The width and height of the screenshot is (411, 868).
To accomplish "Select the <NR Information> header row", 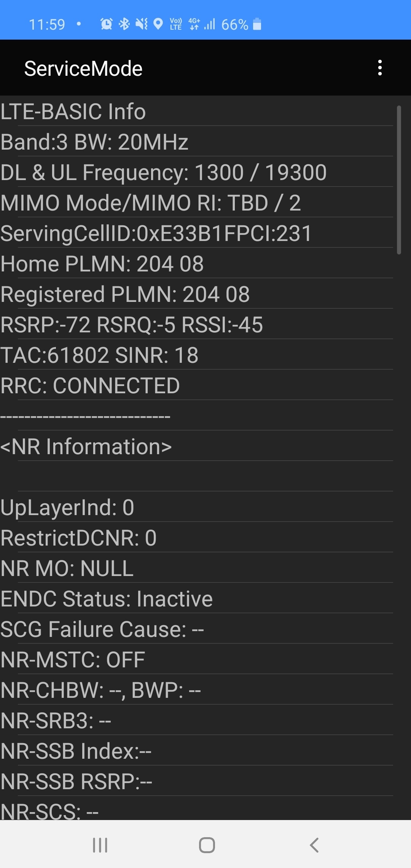I will (197, 446).
